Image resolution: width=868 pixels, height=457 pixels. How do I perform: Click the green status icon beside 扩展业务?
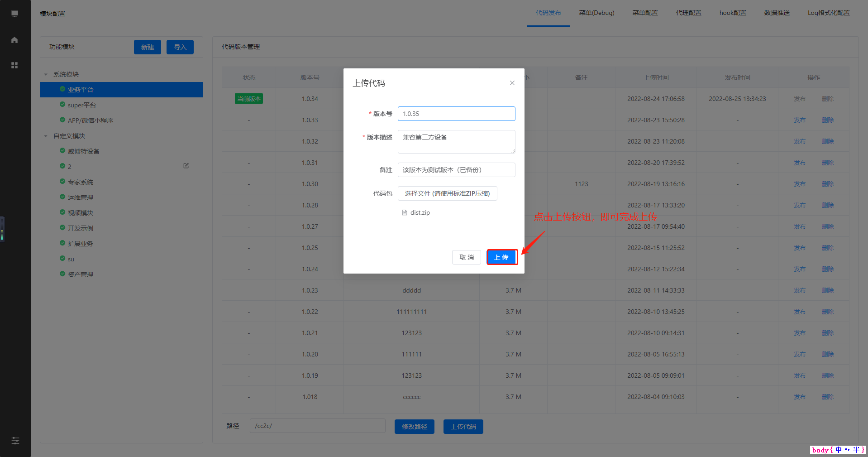[x=62, y=243]
